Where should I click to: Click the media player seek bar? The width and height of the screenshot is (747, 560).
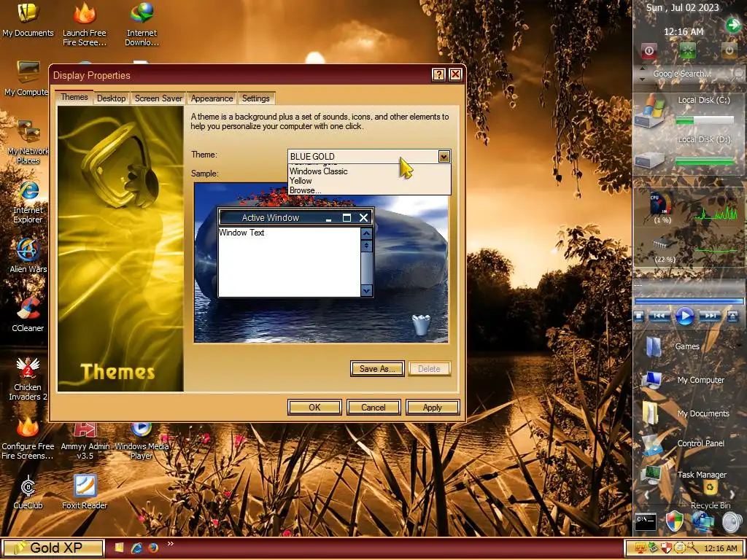tap(689, 301)
